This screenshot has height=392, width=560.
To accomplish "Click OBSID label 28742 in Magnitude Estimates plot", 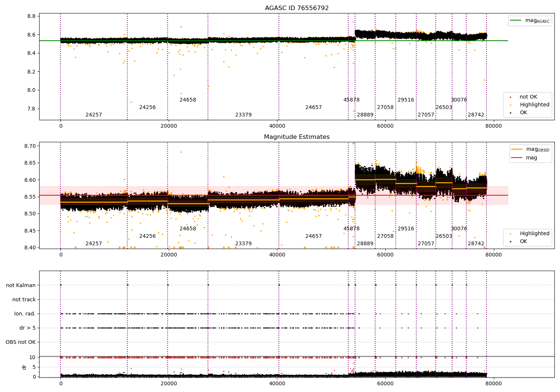I will tap(476, 244).
